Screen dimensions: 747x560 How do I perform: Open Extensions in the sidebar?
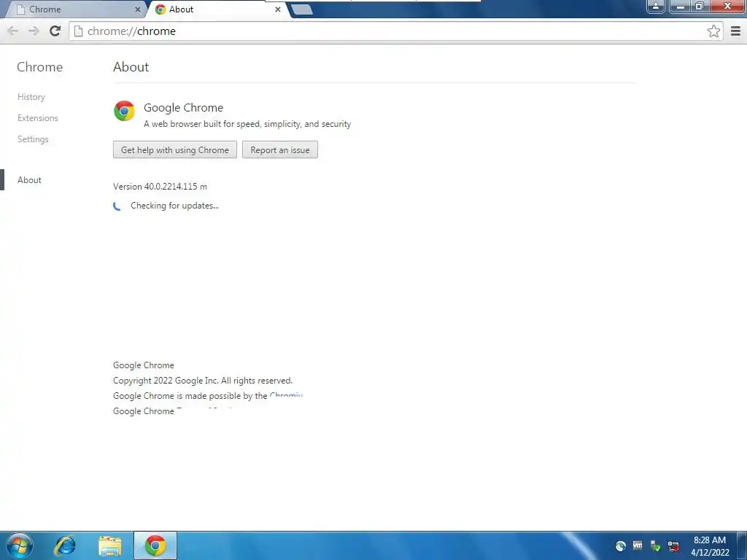pos(38,117)
